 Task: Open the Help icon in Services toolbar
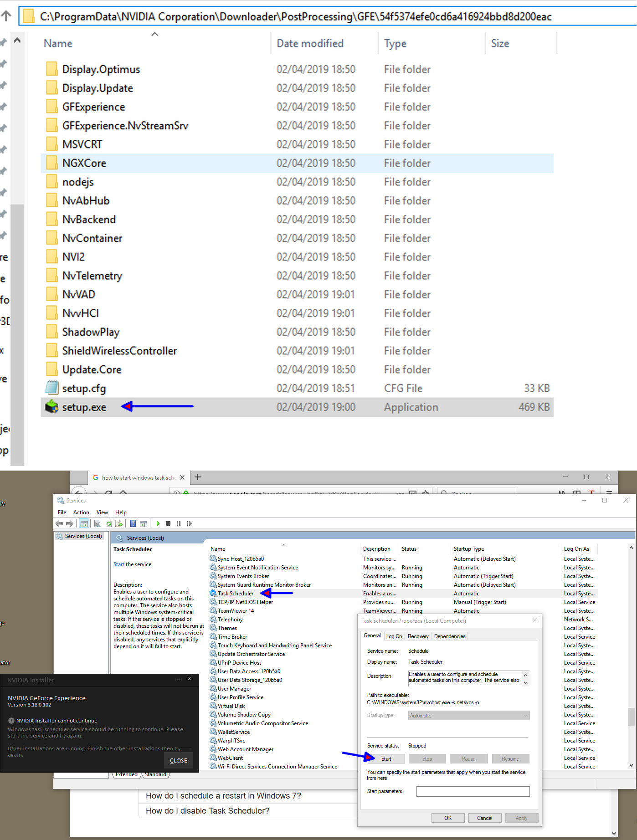133,524
